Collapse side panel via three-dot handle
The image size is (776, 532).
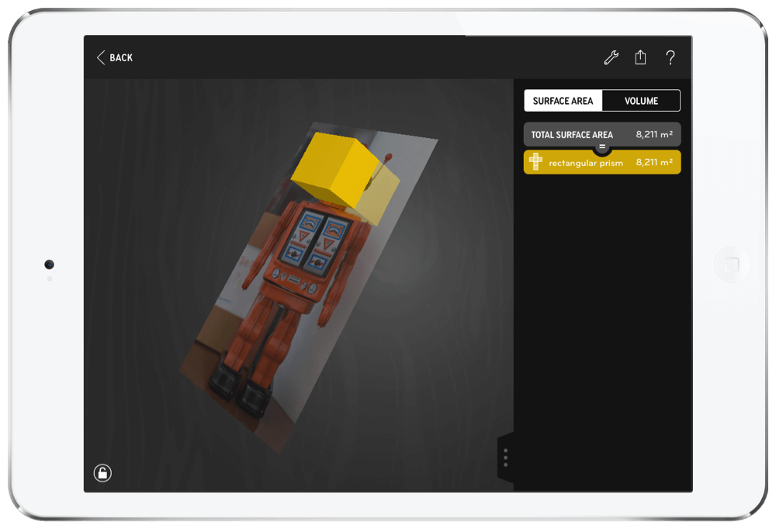505,458
